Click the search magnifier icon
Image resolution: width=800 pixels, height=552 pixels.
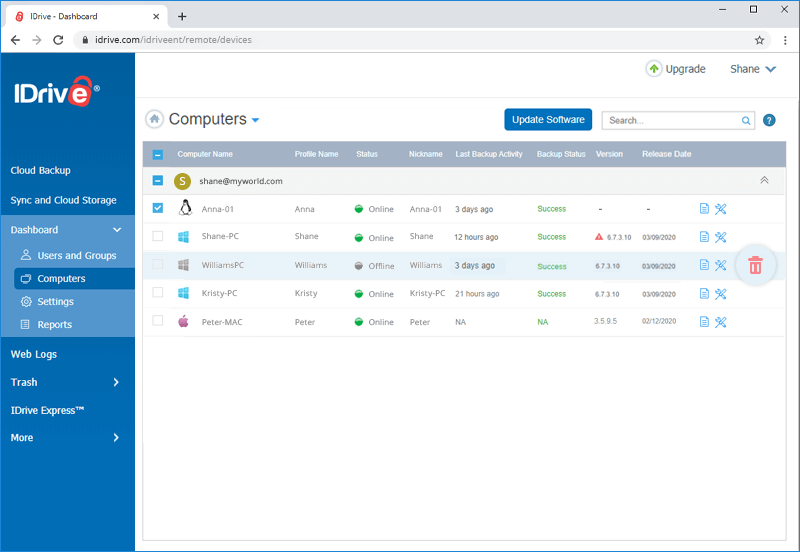click(x=746, y=120)
